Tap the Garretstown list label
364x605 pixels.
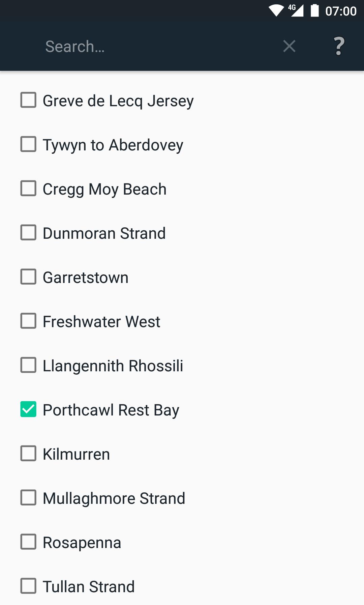click(86, 277)
